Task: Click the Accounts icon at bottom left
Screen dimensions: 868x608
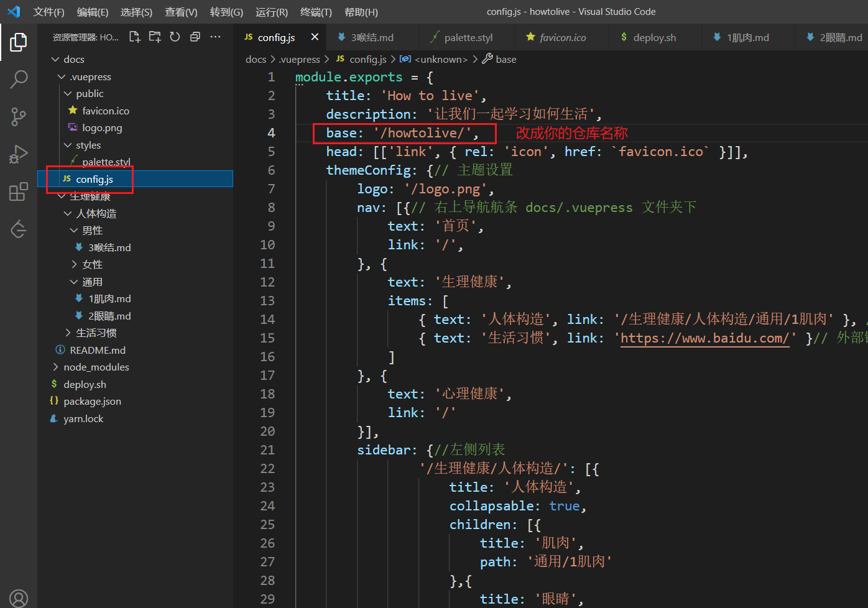Action: pos(18,598)
